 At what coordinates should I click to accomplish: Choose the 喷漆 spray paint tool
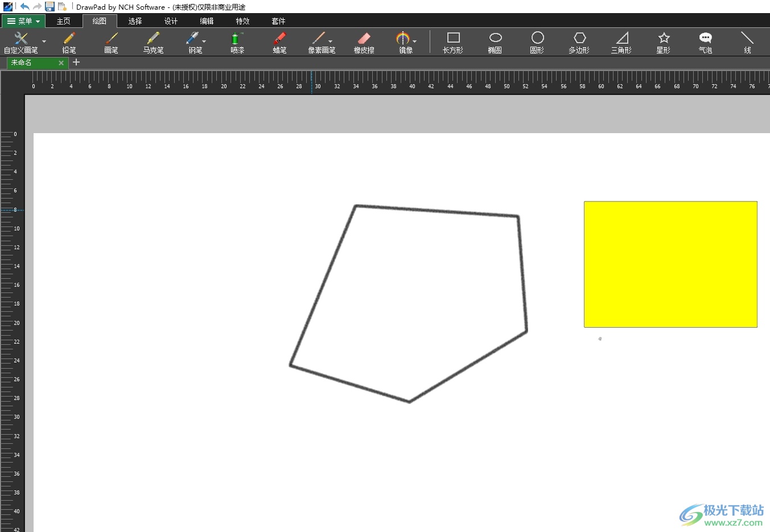[x=237, y=42]
